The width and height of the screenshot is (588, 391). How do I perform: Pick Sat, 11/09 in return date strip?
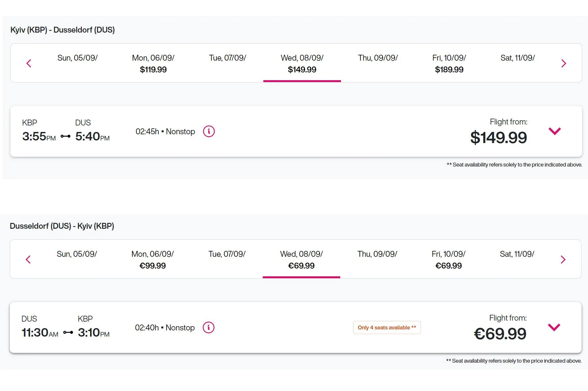pos(517,254)
